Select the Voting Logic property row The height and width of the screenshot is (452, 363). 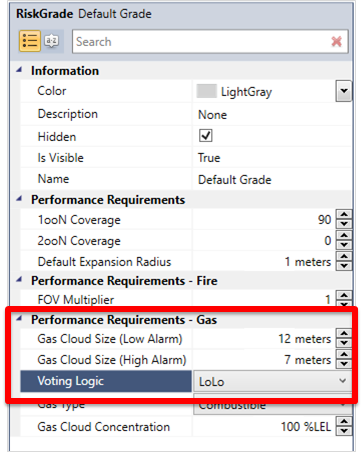[x=106, y=381]
